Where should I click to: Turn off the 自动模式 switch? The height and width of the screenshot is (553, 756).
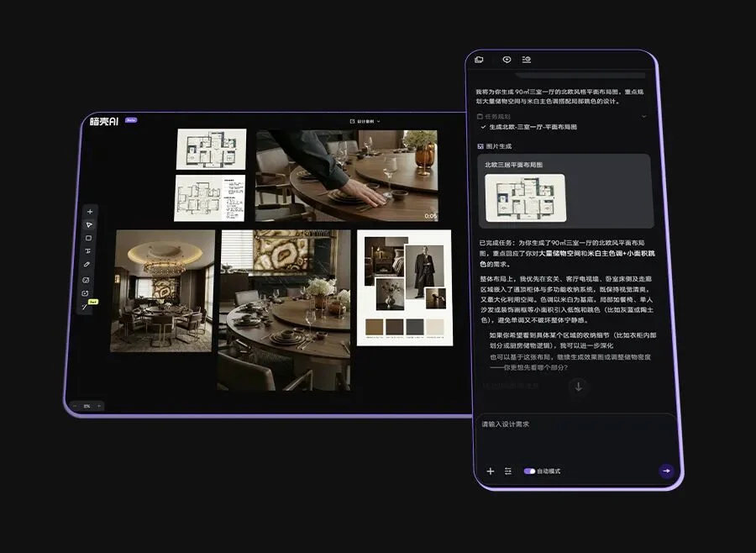click(x=529, y=471)
